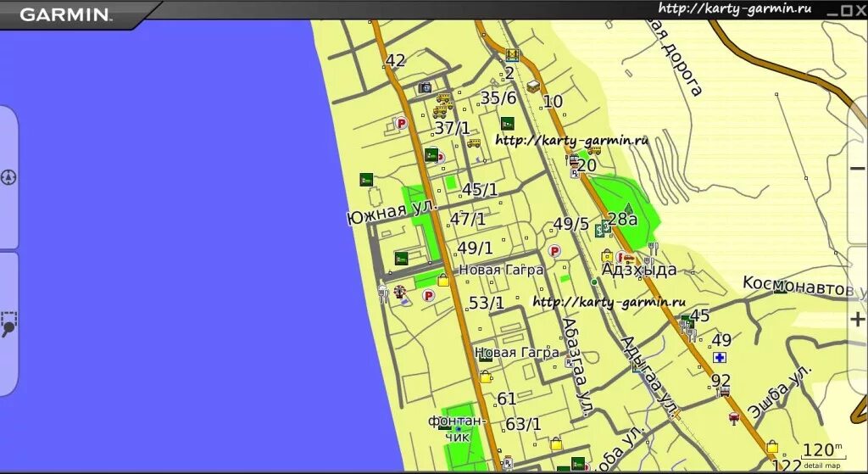
Task: Click house number 47/1
Action: [x=468, y=219]
